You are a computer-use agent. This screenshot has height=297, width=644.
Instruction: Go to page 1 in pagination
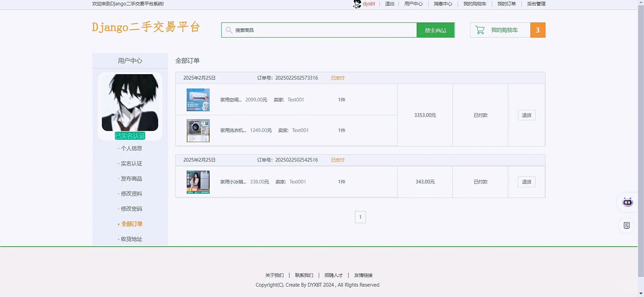tap(360, 217)
